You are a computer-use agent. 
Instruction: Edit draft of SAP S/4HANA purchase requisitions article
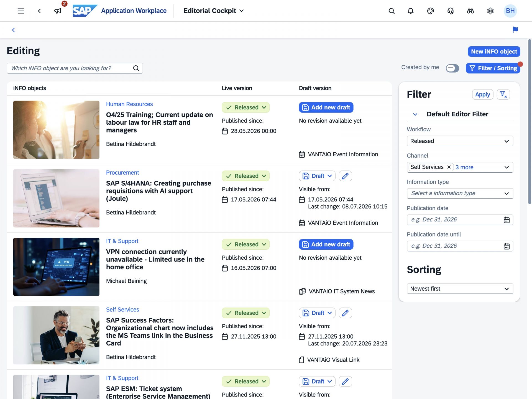point(345,176)
